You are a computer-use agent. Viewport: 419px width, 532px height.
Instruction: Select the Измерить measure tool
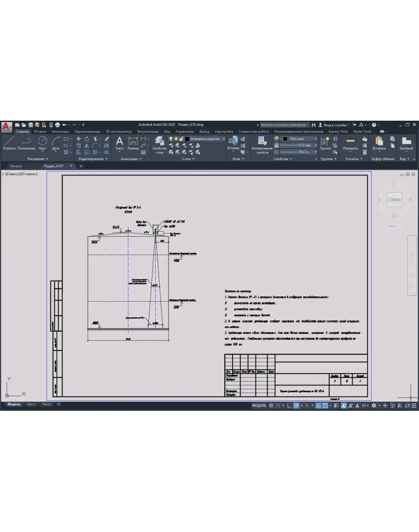[350, 143]
